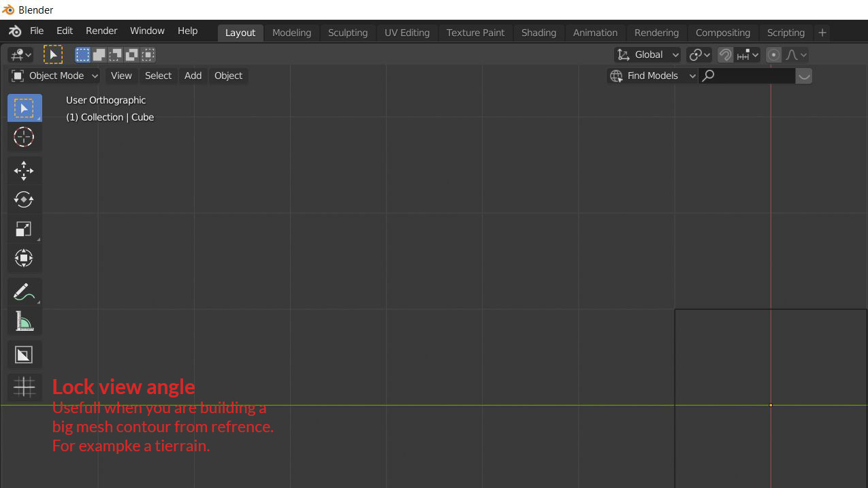Add a new workspace with plus icon

[x=822, y=33]
